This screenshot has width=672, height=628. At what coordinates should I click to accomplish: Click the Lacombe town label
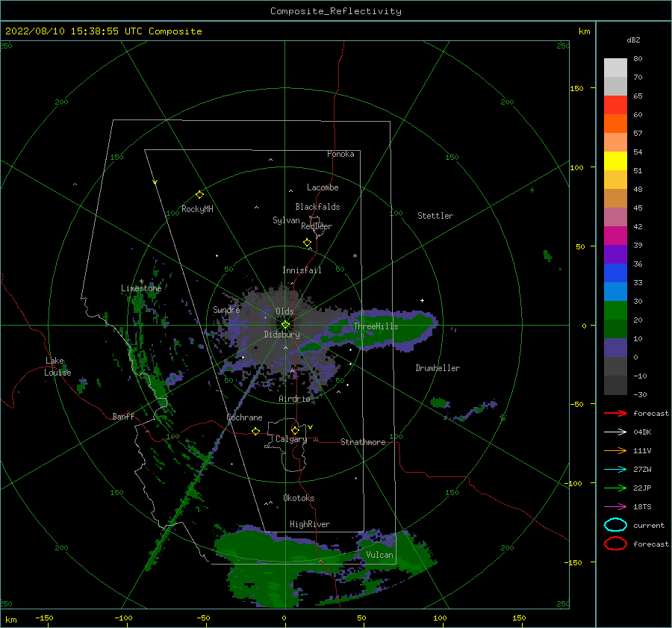[323, 187]
